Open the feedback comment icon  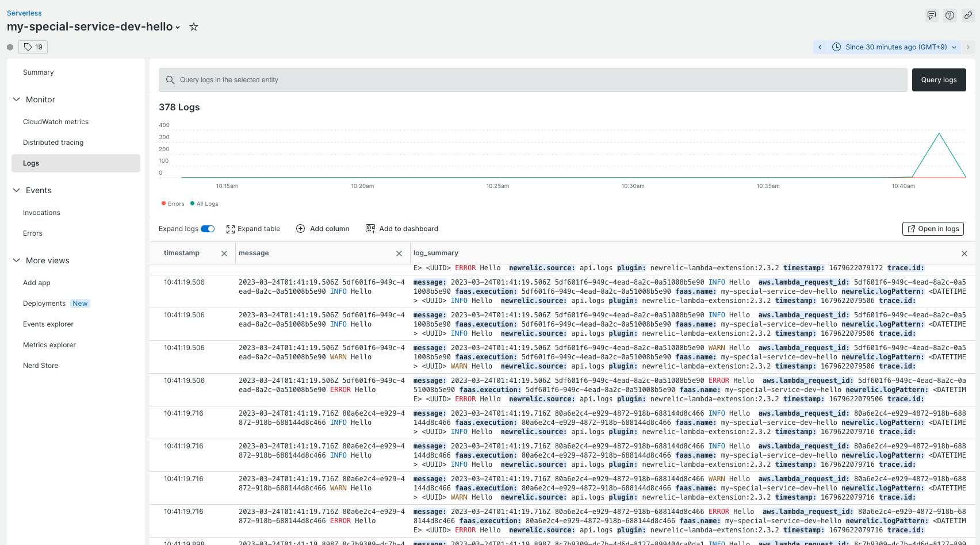[x=931, y=15]
